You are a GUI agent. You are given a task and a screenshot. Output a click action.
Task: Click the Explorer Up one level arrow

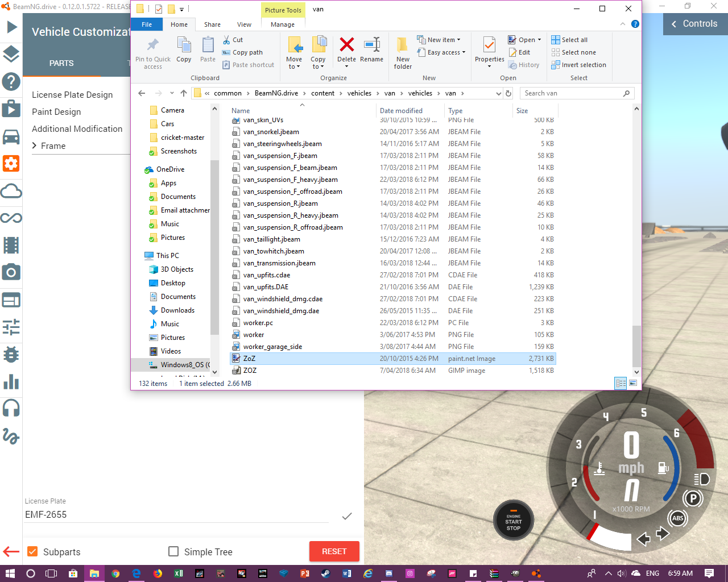pos(183,93)
